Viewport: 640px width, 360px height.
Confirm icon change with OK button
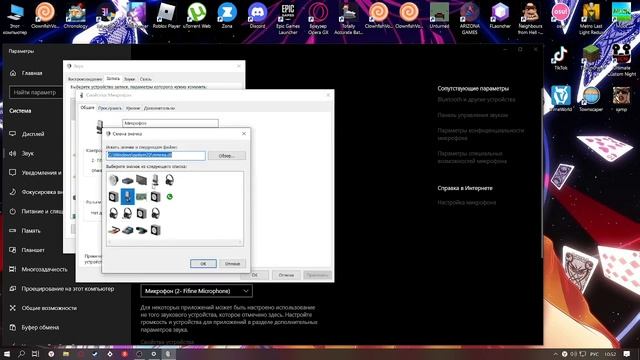click(x=203, y=264)
